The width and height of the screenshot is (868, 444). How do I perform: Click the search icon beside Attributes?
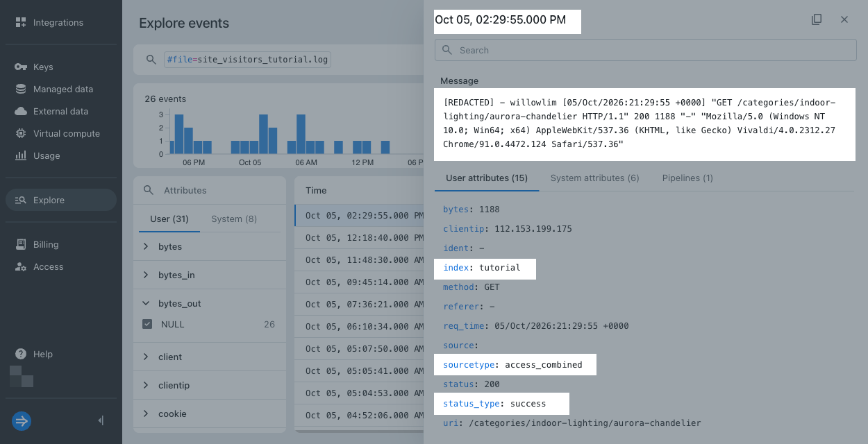coord(148,190)
